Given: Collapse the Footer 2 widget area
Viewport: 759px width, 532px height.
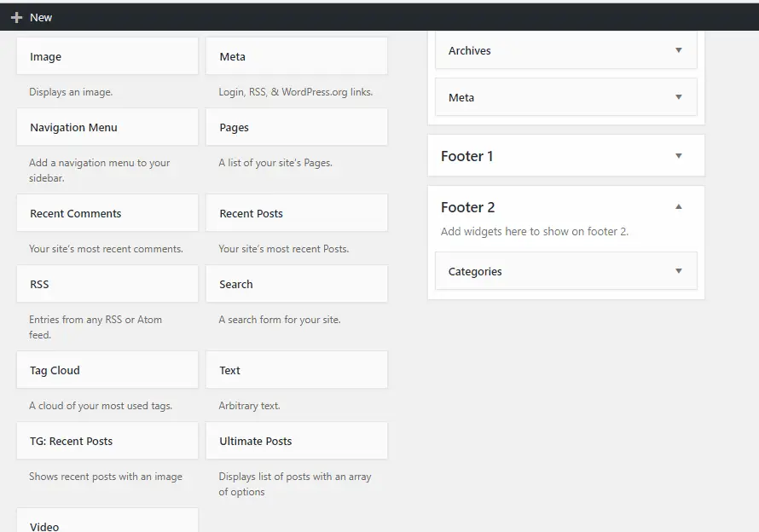Looking at the screenshot, I should (679, 206).
